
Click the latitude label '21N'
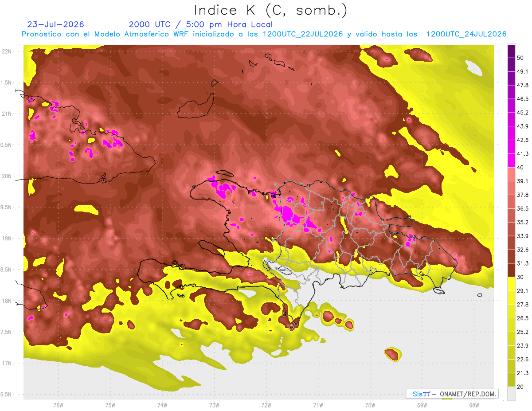tap(7, 114)
